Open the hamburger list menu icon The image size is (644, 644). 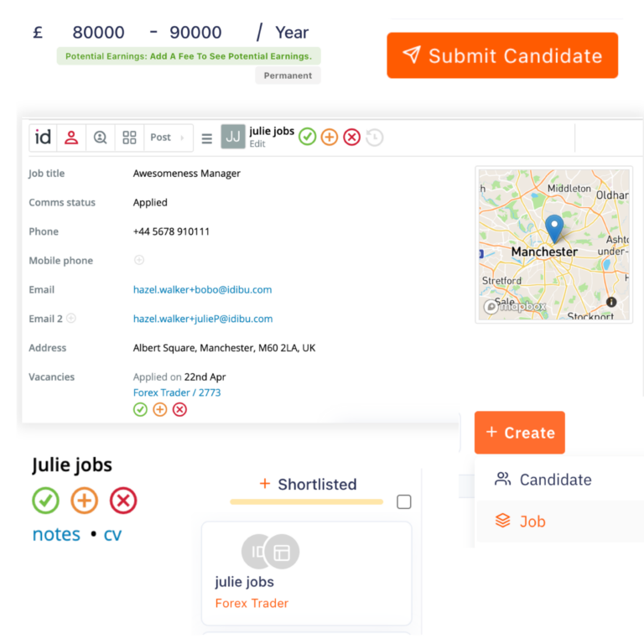[x=206, y=138]
